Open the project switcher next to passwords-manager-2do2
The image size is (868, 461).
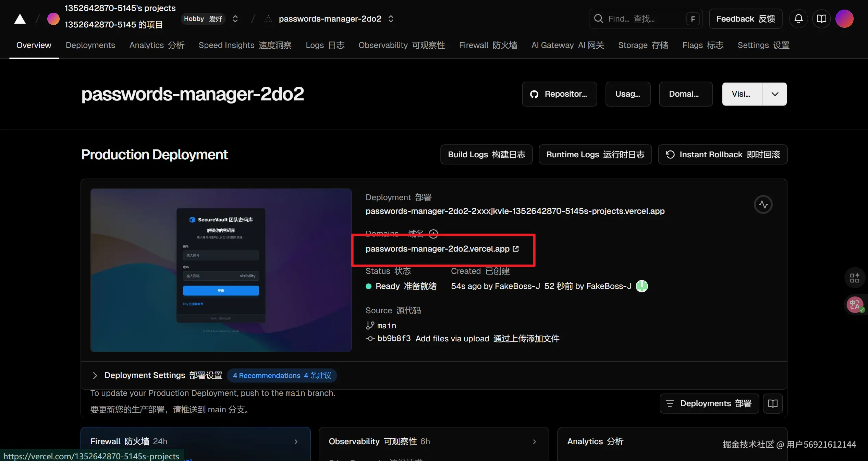pyautogui.click(x=391, y=19)
